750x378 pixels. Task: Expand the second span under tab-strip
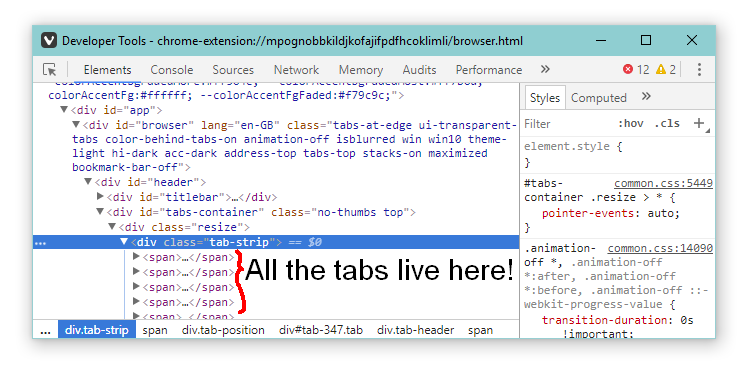136,271
